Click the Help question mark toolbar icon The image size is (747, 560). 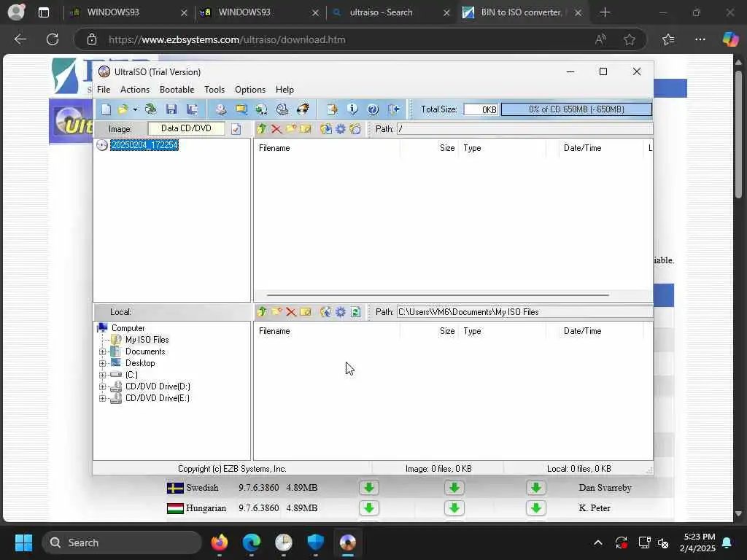tap(373, 109)
